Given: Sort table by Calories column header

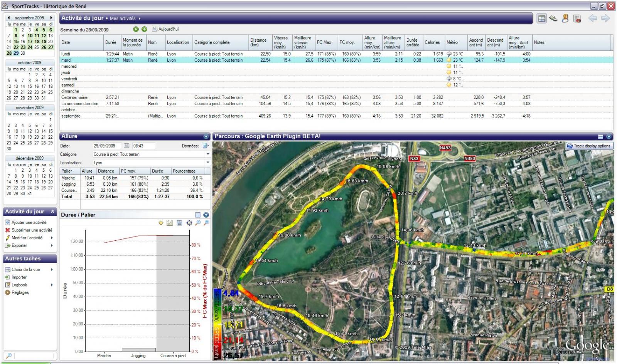Looking at the screenshot, I should pos(434,42).
